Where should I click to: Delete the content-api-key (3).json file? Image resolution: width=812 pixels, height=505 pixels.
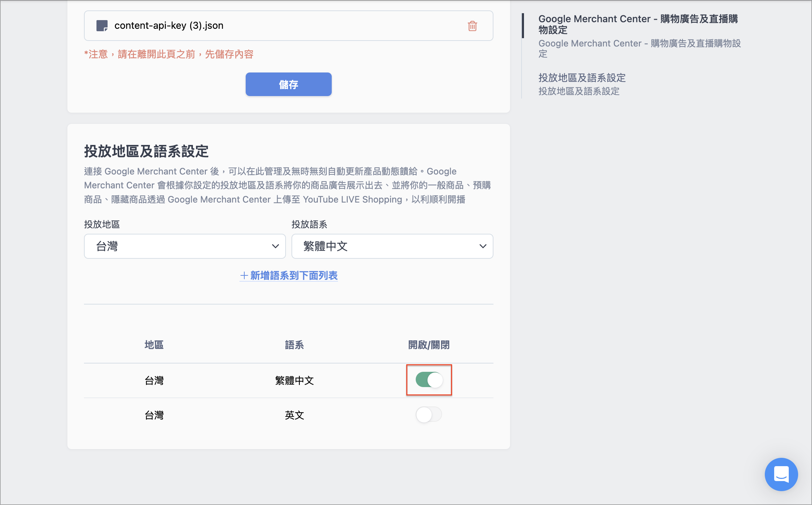pos(472,26)
